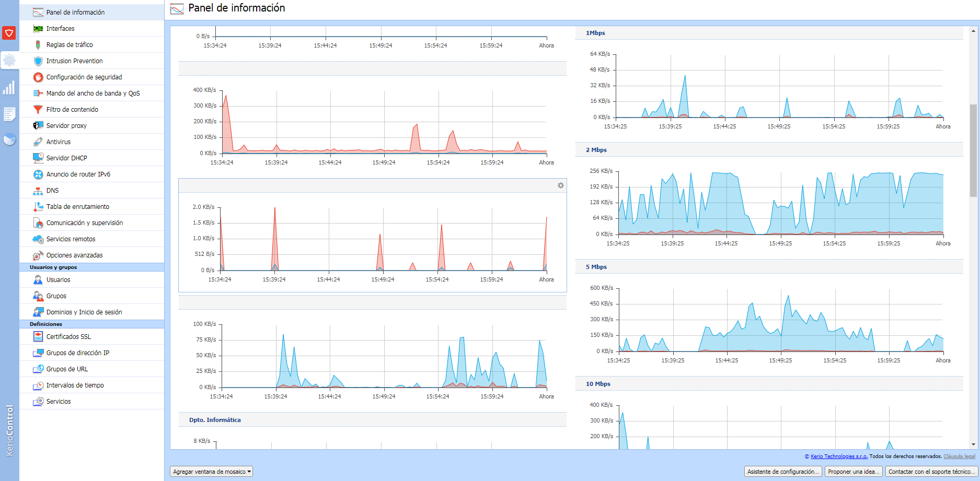Launch the Asistente de configuración
Image resolution: width=980 pixels, height=481 pixels.
click(783, 471)
